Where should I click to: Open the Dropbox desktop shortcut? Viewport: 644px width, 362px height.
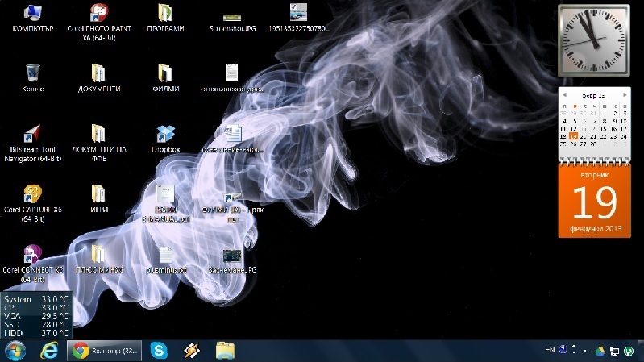pyautogui.click(x=165, y=134)
